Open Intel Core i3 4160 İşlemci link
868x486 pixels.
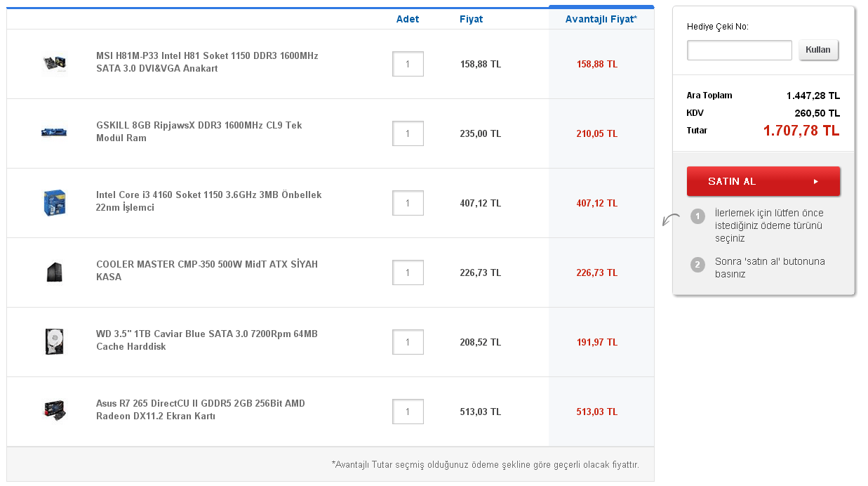(x=208, y=201)
